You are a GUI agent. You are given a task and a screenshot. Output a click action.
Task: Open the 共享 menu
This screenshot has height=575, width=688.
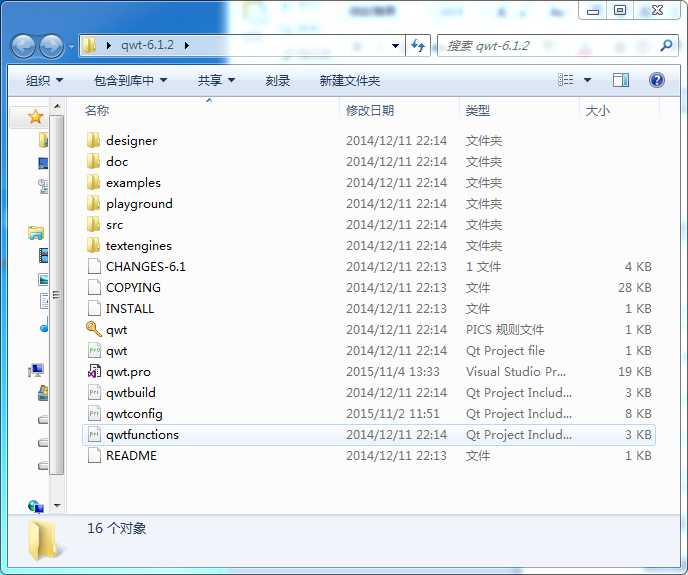tap(216, 80)
